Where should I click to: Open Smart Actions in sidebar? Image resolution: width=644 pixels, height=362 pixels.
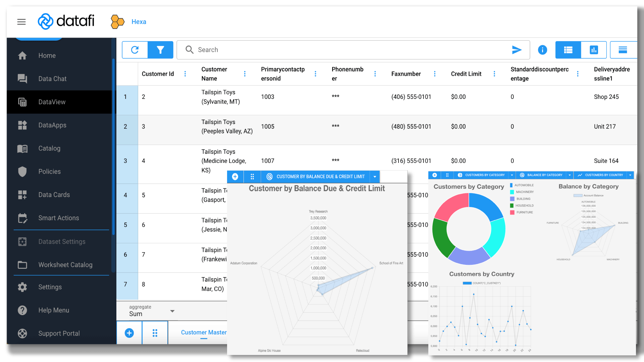click(x=58, y=218)
